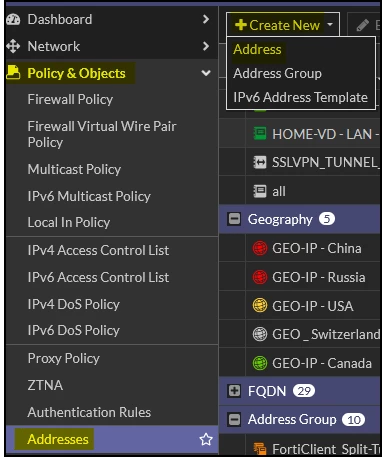
Task: Choose Address from Create New dropdown
Action: tap(257, 49)
